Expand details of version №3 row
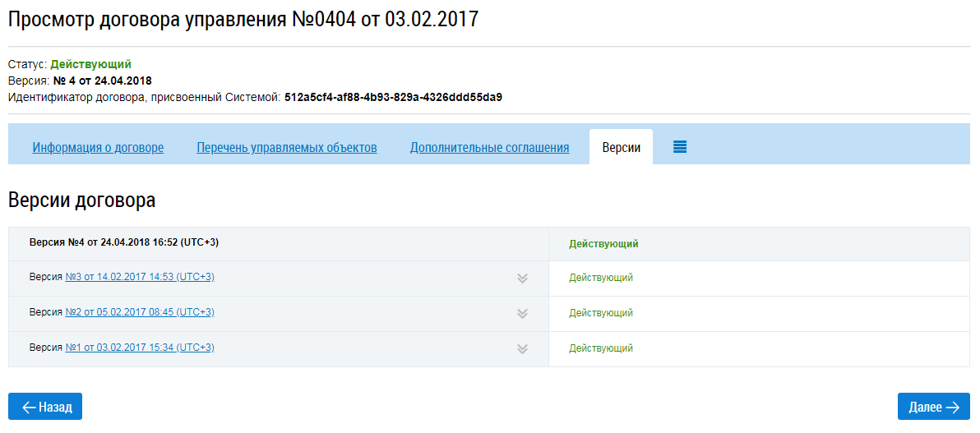Screen dimensions: 980x433 (x=522, y=278)
